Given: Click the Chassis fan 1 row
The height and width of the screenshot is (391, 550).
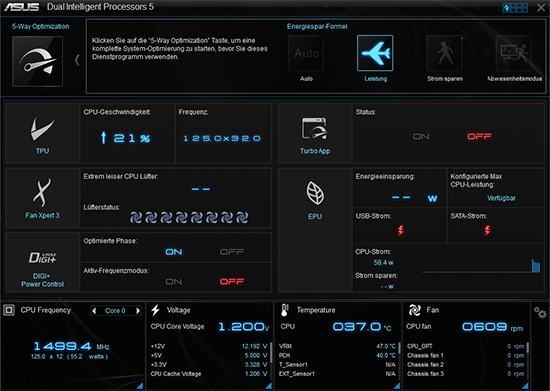Looking at the screenshot, I should pyautogui.click(x=465, y=355).
